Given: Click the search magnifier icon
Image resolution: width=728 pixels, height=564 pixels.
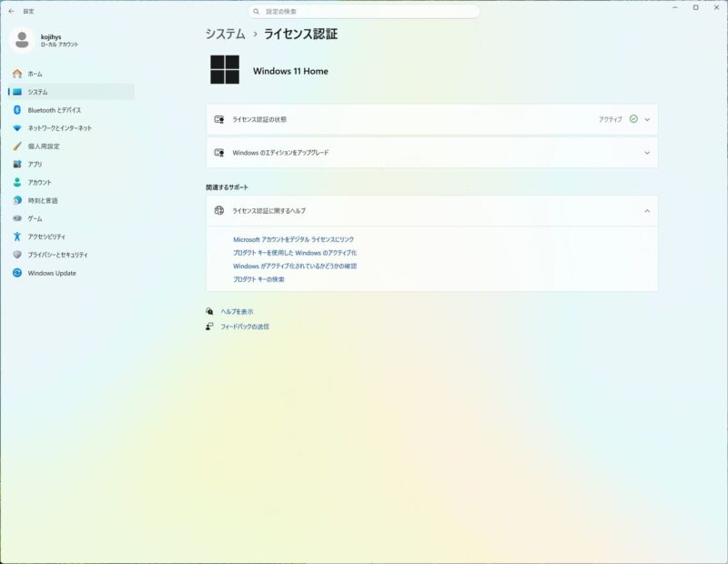Looking at the screenshot, I should [x=257, y=12].
